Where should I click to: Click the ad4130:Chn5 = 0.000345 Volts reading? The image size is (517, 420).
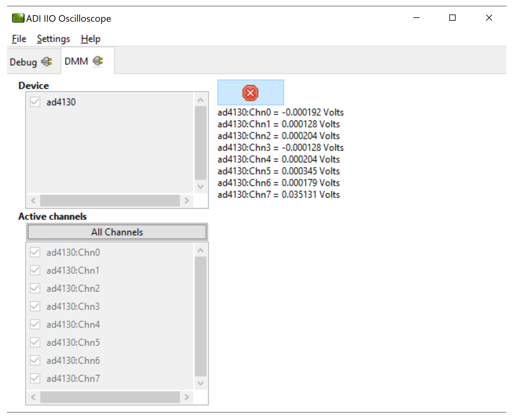coord(278,171)
